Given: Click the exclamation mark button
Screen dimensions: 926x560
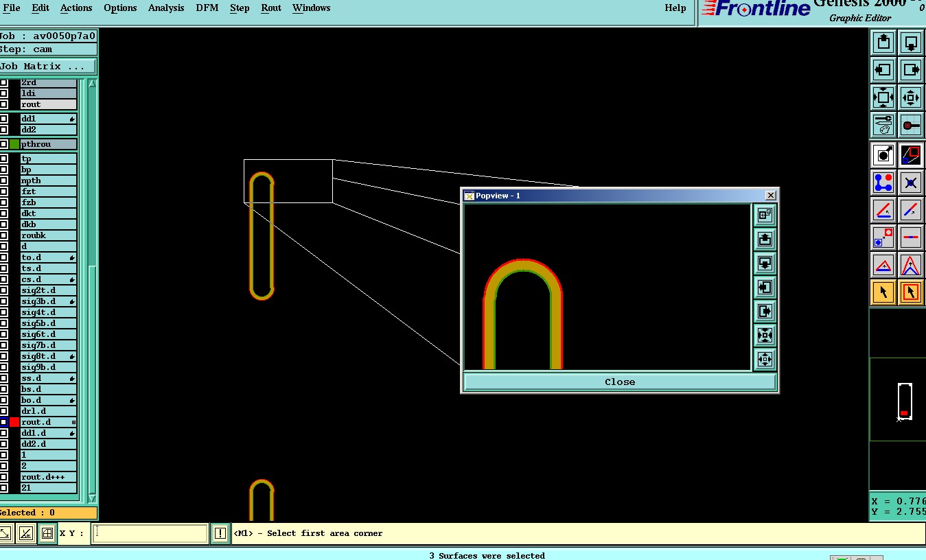Looking at the screenshot, I should coord(220,533).
